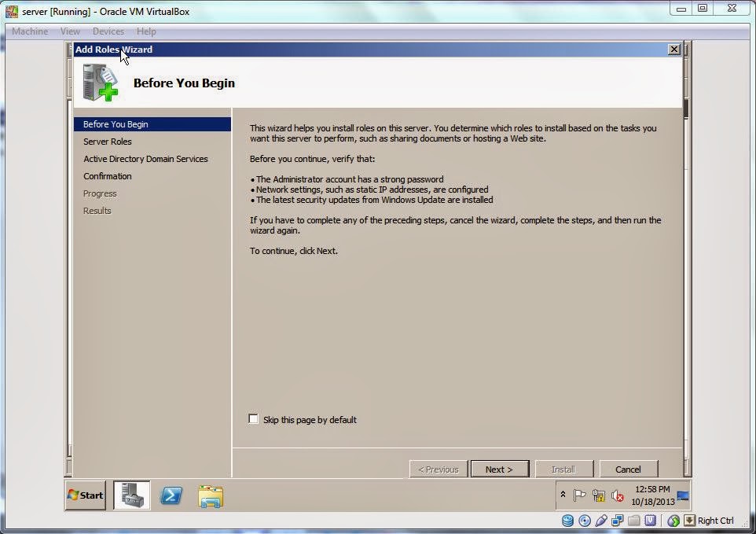The image size is (756, 534).
Task: Open the Action Center flag icon
Action: point(579,495)
